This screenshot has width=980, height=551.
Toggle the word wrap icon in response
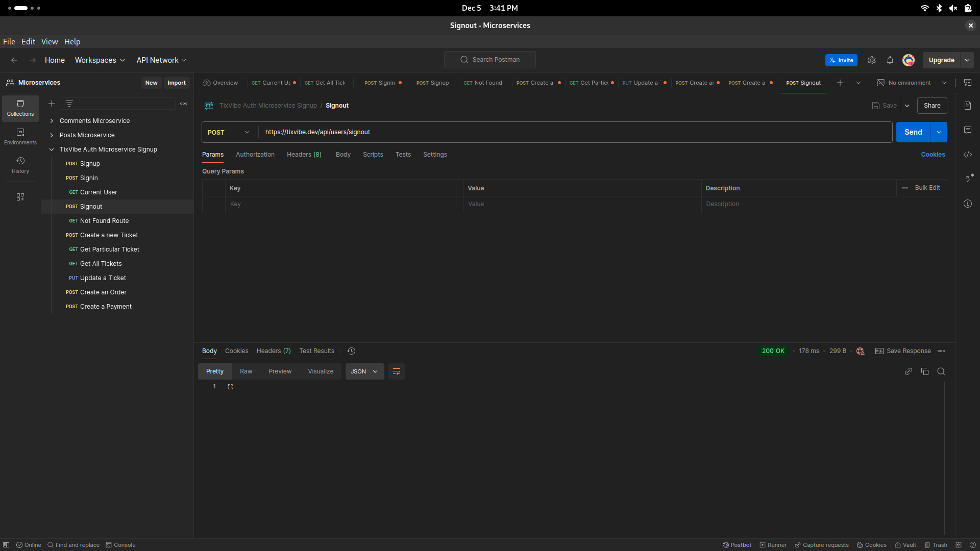397,371
